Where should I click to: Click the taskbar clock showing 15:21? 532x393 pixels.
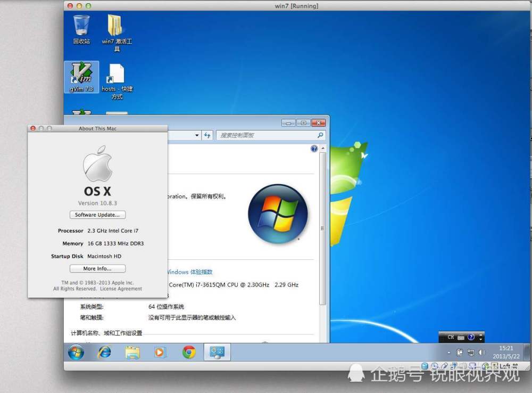pos(506,352)
